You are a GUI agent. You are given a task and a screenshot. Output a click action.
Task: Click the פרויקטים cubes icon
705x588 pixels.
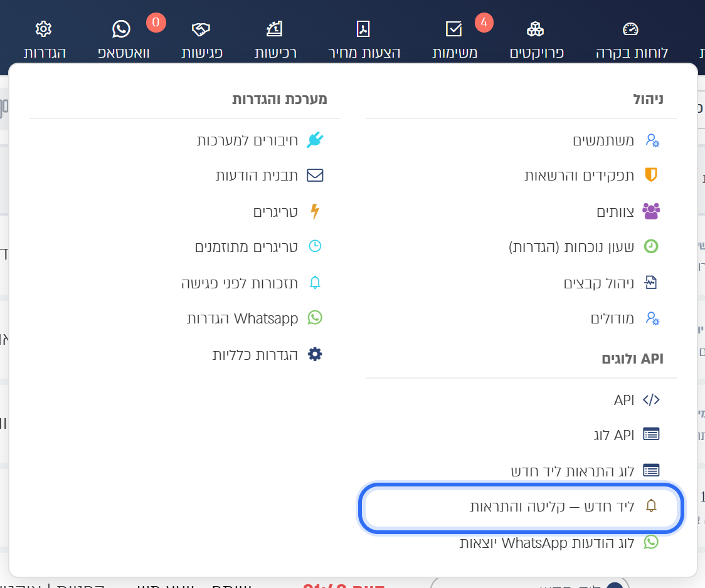point(535,29)
